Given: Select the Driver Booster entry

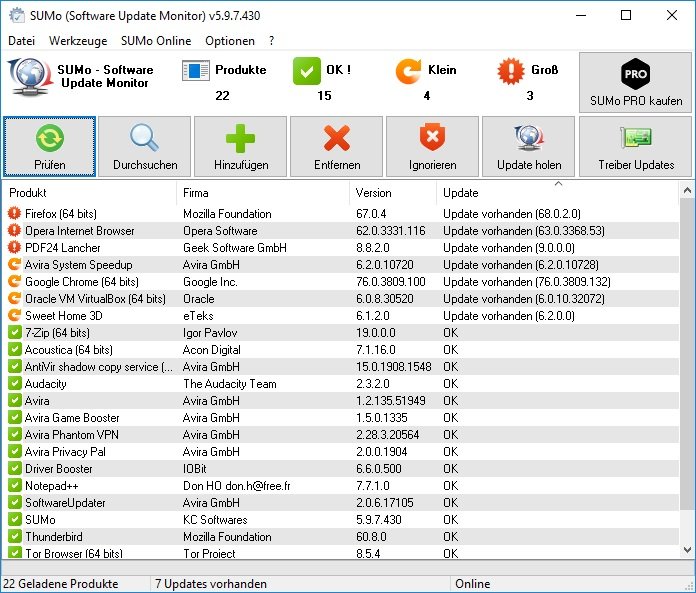Looking at the screenshot, I should coord(341,468).
